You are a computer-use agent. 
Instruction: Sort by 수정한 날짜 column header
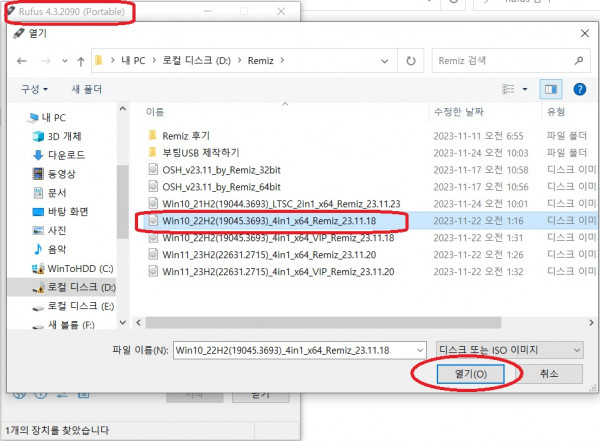[458, 112]
